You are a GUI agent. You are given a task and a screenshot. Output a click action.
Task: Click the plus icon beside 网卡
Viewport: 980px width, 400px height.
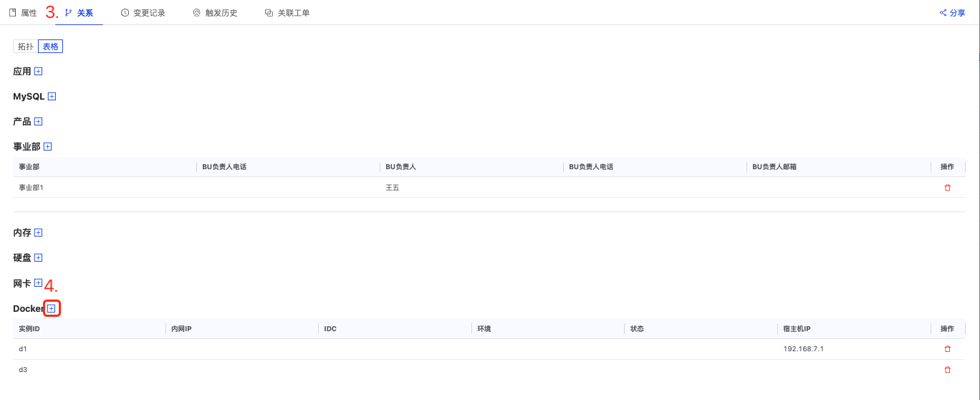click(x=39, y=283)
